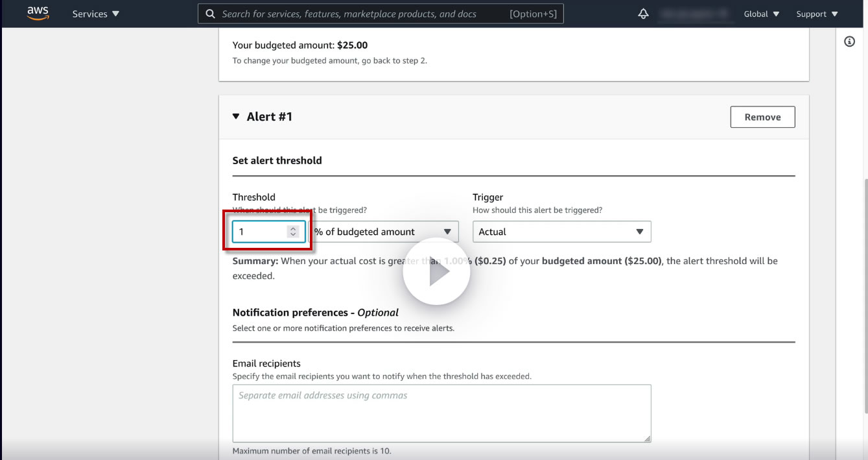Click into the Email recipients text area
The image size is (868, 460).
coord(441,413)
